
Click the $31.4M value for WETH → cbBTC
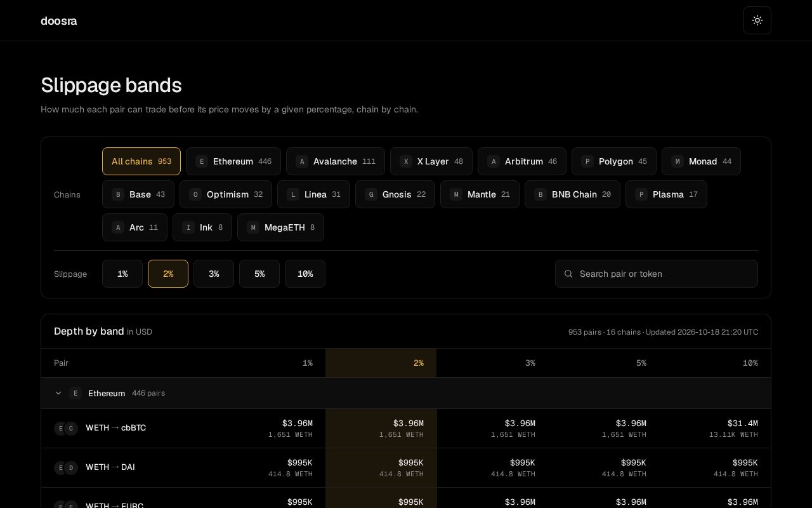tap(743, 424)
